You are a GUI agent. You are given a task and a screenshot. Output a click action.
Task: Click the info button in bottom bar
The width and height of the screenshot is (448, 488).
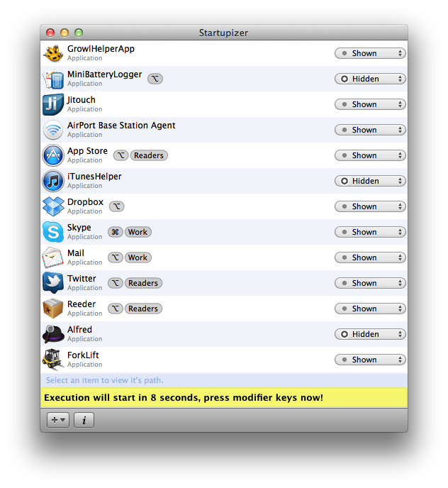84,420
